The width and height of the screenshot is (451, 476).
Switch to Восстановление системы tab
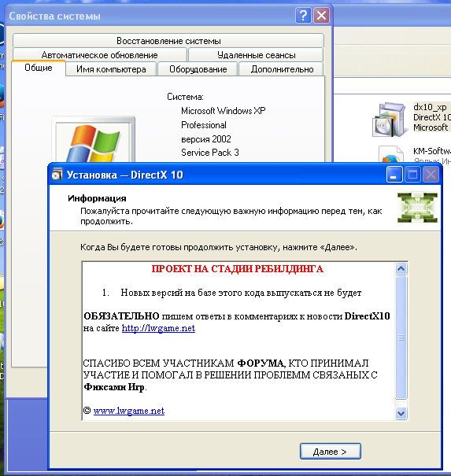(168, 40)
